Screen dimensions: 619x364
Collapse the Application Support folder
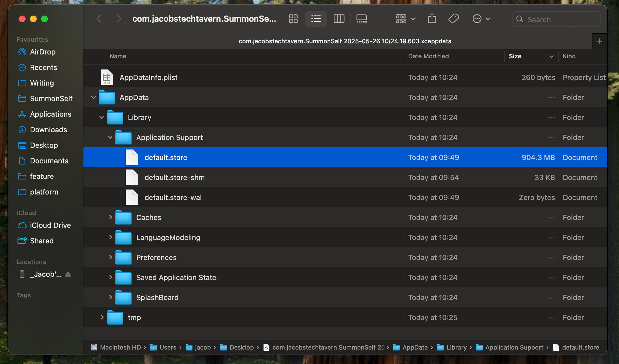click(x=110, y=138)
